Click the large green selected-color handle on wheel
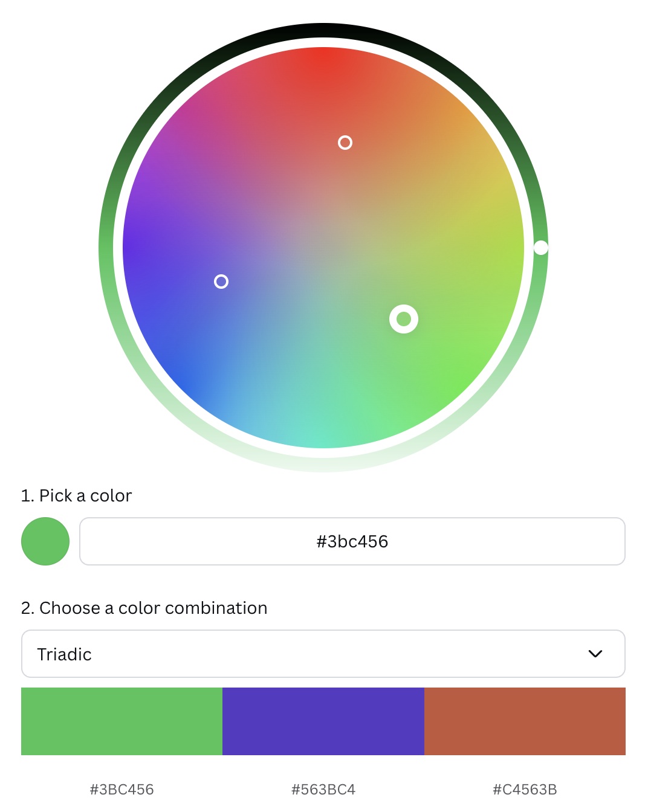Image resolution: width=648 pixels, height=812 pixels. coord(404,319)
